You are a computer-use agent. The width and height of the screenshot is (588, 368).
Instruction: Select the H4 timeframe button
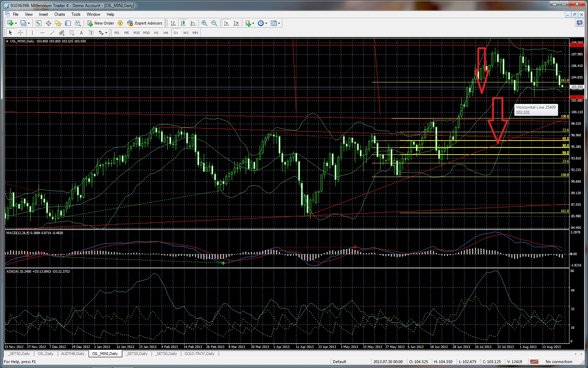166,33
